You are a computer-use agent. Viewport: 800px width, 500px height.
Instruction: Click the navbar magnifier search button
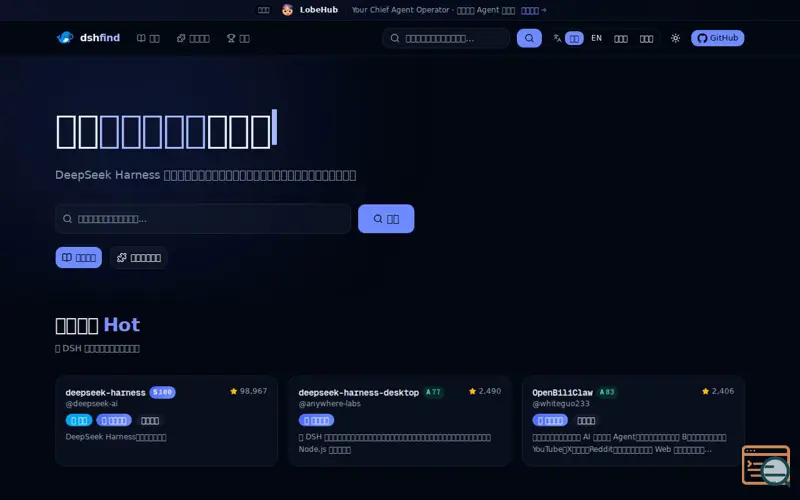pos(529,38)
